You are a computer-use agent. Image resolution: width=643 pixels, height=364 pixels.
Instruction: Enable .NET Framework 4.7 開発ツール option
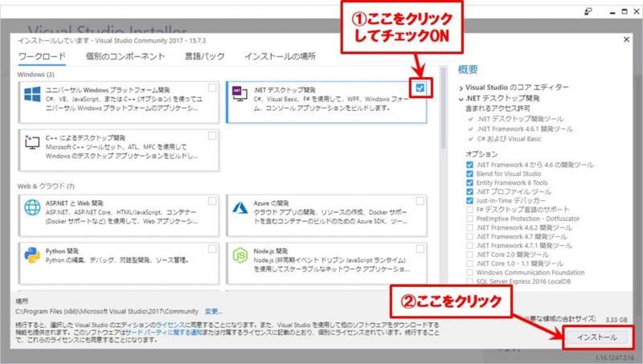pos(469,236)
